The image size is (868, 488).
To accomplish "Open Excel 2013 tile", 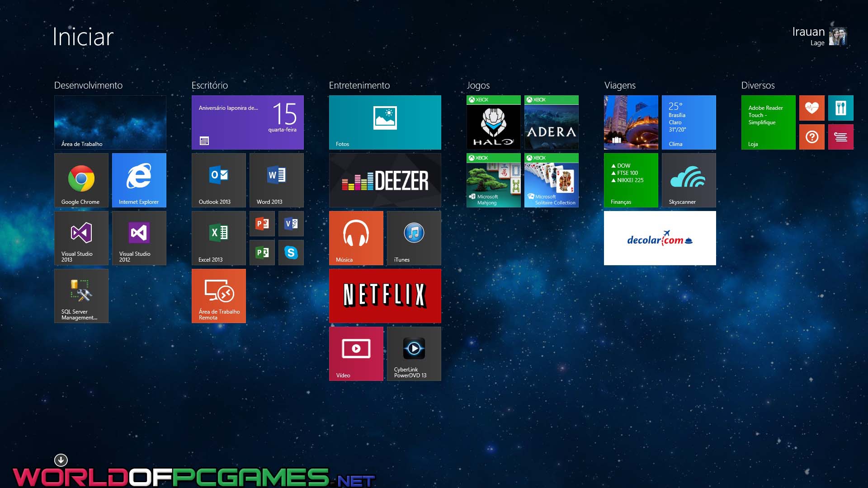I will point(219,238).
